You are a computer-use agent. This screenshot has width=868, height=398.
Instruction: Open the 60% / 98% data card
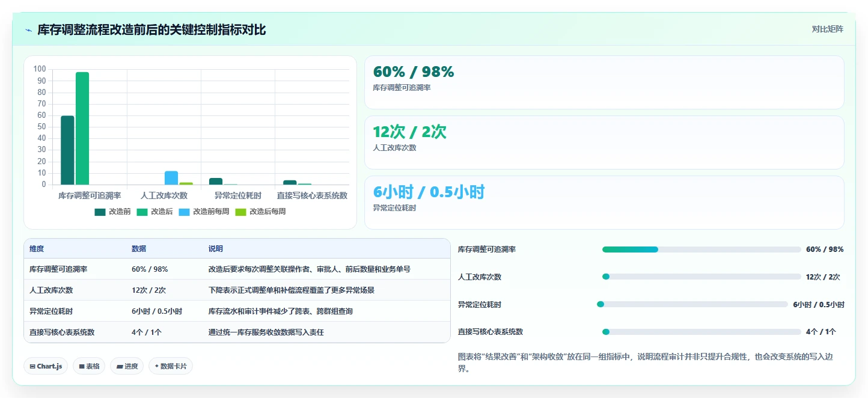604,82
